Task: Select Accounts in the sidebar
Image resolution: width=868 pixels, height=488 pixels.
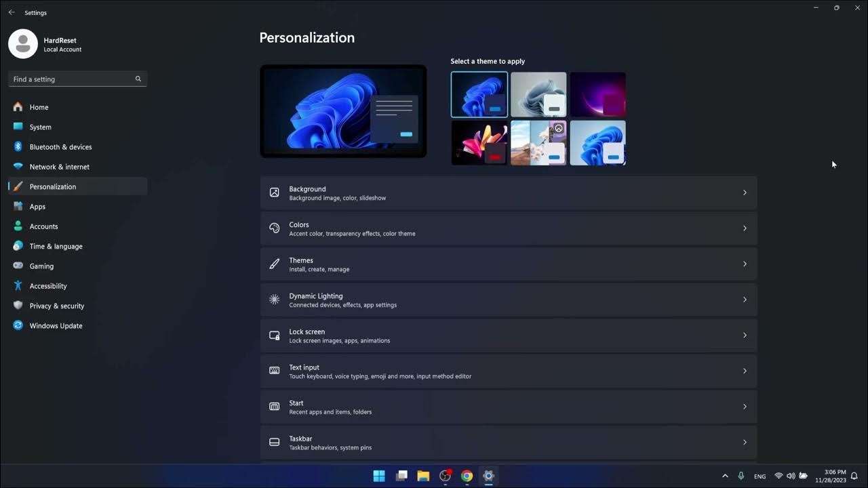Action: pos(42,226)
